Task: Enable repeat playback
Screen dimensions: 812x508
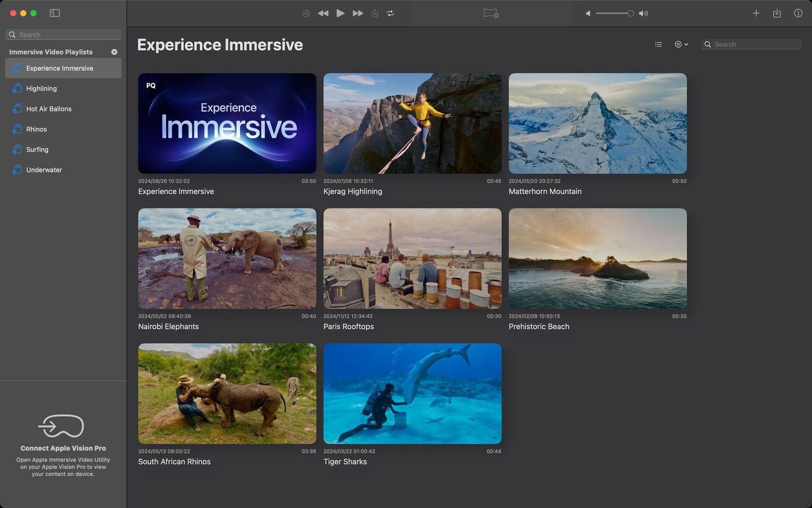Action: pos(390,13)
